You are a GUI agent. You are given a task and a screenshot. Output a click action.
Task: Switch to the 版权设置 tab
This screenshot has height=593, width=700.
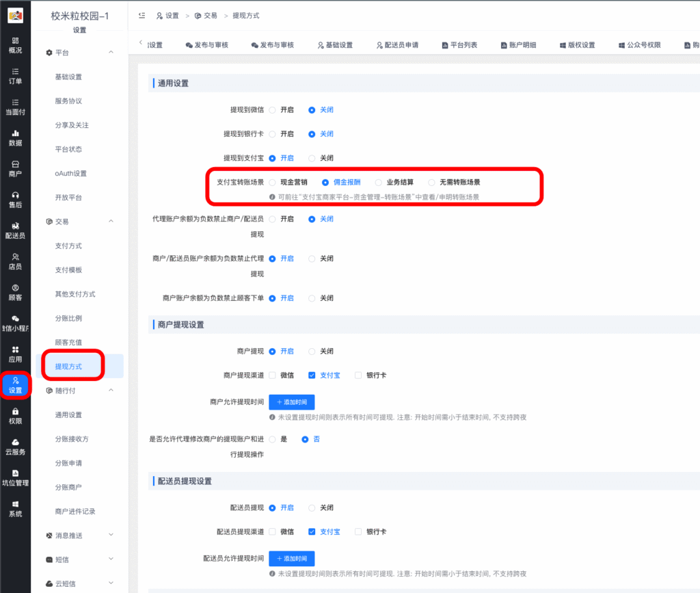(x=577, y=45)
